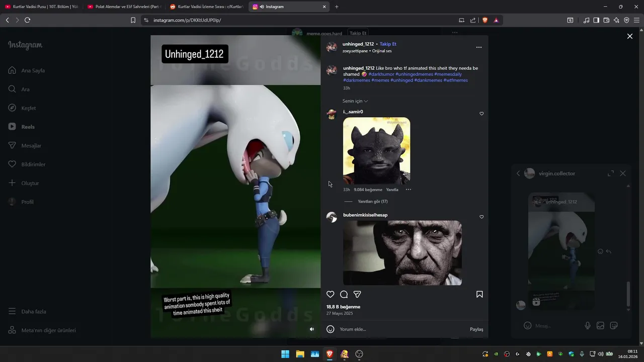Click 9.084 beğenme on the comment
This screenshot has width=644, height=362.
point(368,190)
